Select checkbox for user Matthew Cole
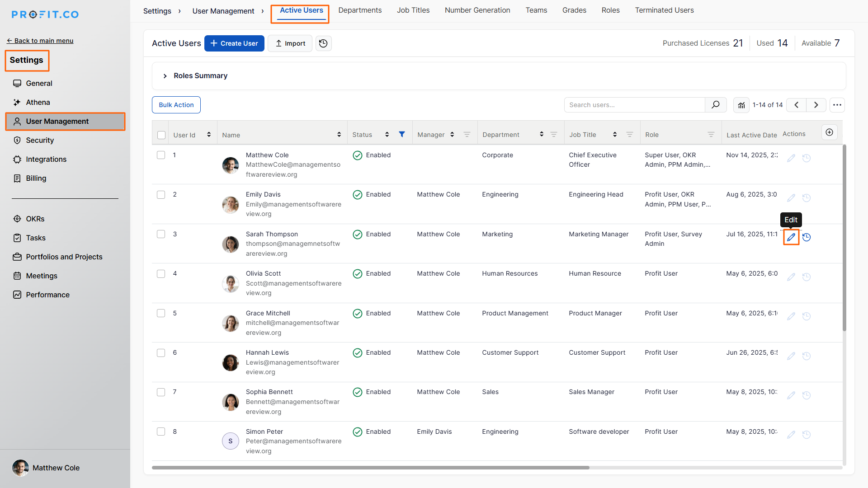868x488 pixels. [x=161, y=155]
